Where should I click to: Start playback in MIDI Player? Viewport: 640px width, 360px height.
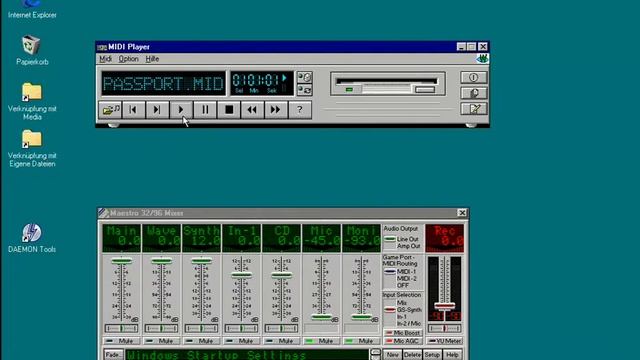[x=181, y=110]
